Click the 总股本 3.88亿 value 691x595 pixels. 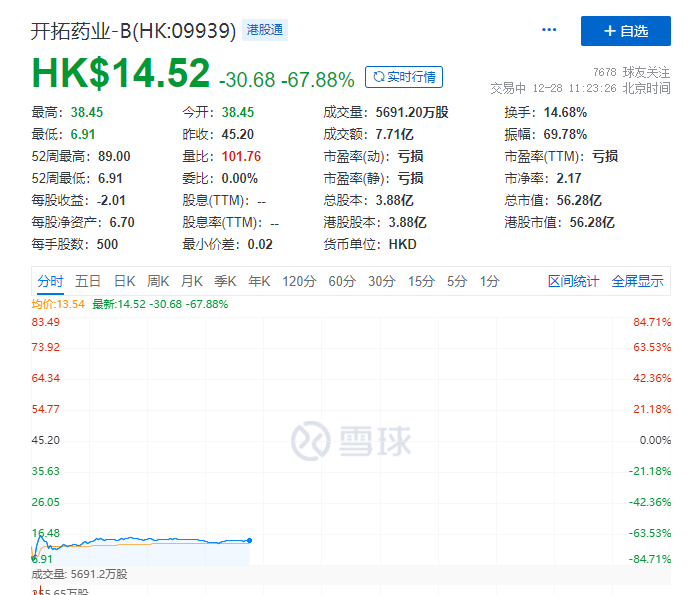click(x=394, y=201)
